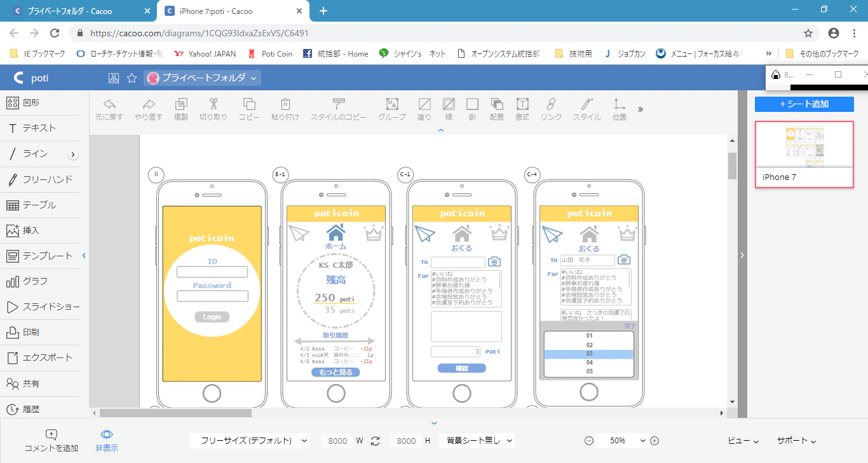
Task: Click the zoom in plus button
Action: pyautogui.click(x=654, y=441)
